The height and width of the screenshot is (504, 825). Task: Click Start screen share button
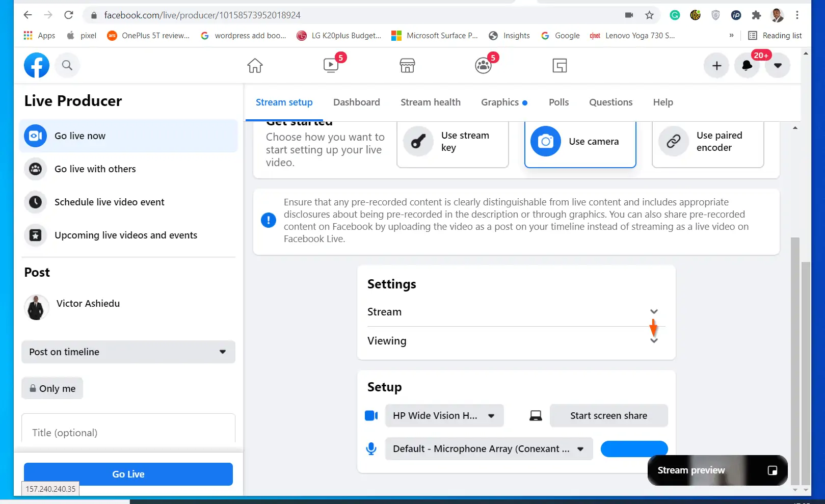point(608,416)
